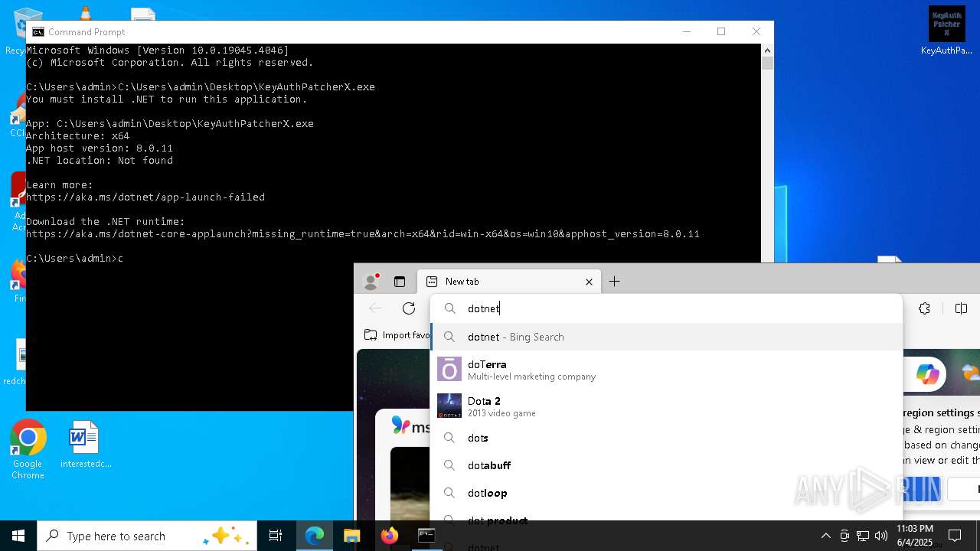
Task: Open Edge tab actions menu icon
Action: [x=400, y=282]
